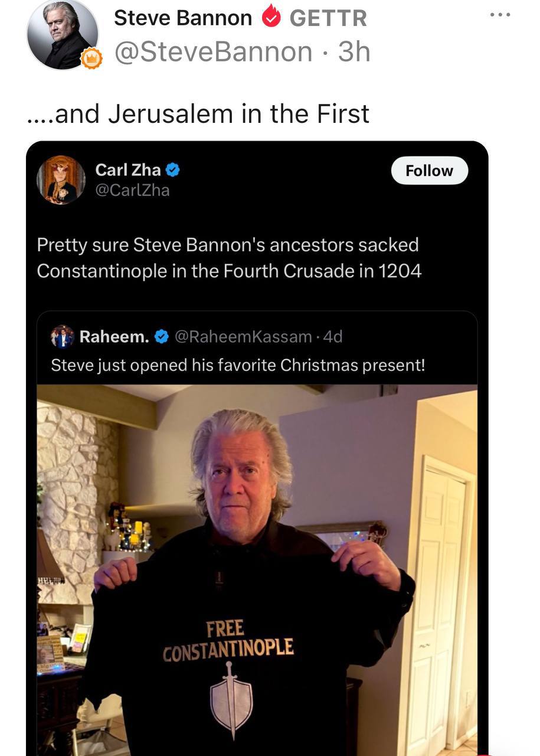540x756 pixels.
Task: Click Carl Zha's blue verified checkmark
Action: (172, 170)
